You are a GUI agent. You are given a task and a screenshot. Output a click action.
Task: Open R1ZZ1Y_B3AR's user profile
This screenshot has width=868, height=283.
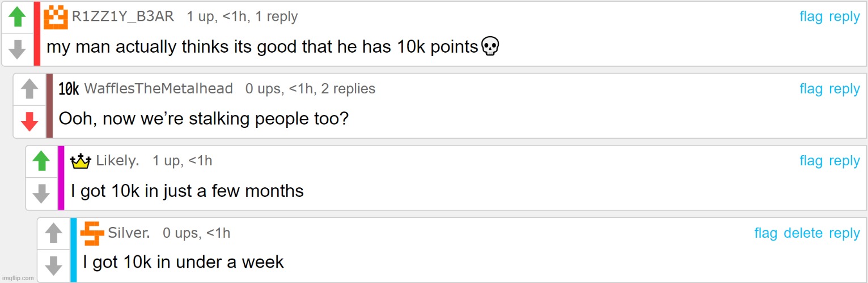click(123, 17)
